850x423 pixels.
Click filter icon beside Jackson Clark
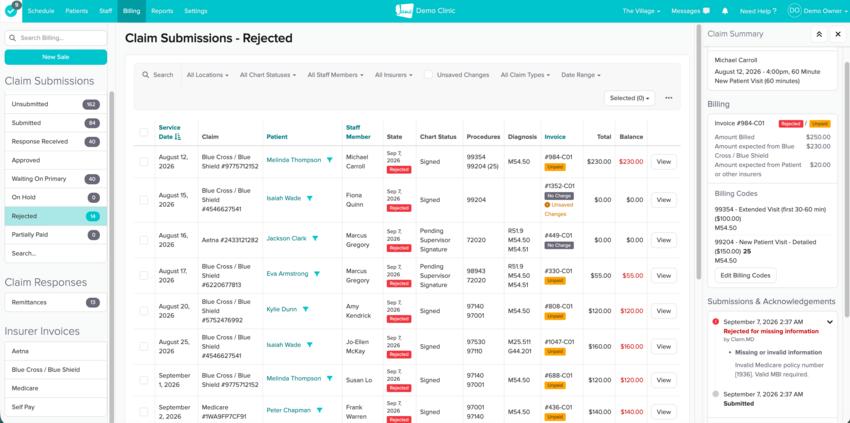(x=315, y=238)
